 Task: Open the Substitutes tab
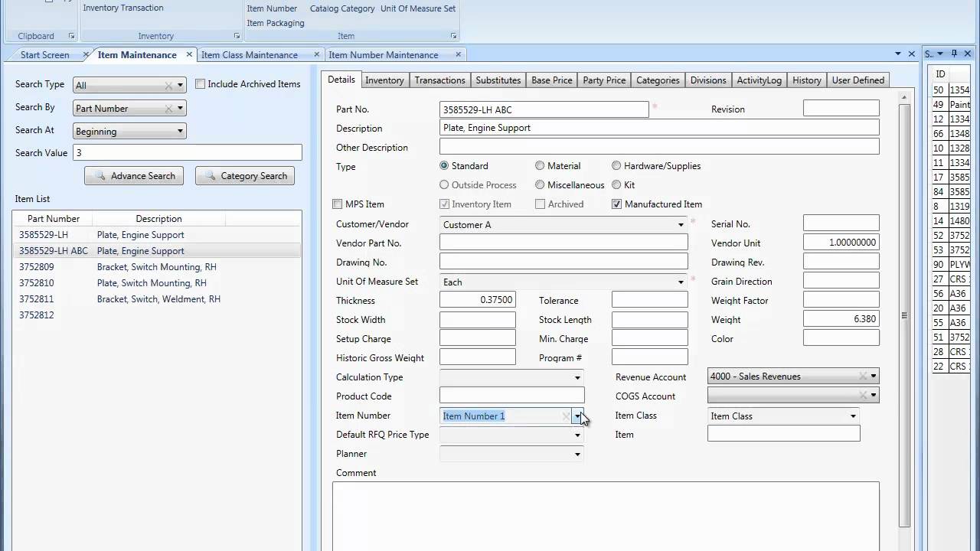point(498,80)
